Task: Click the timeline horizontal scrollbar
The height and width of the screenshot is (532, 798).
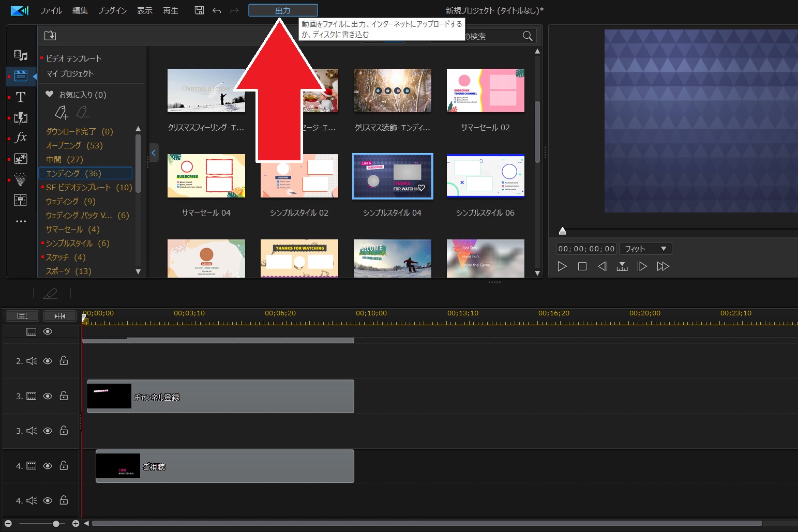Action: click(427, 524)
